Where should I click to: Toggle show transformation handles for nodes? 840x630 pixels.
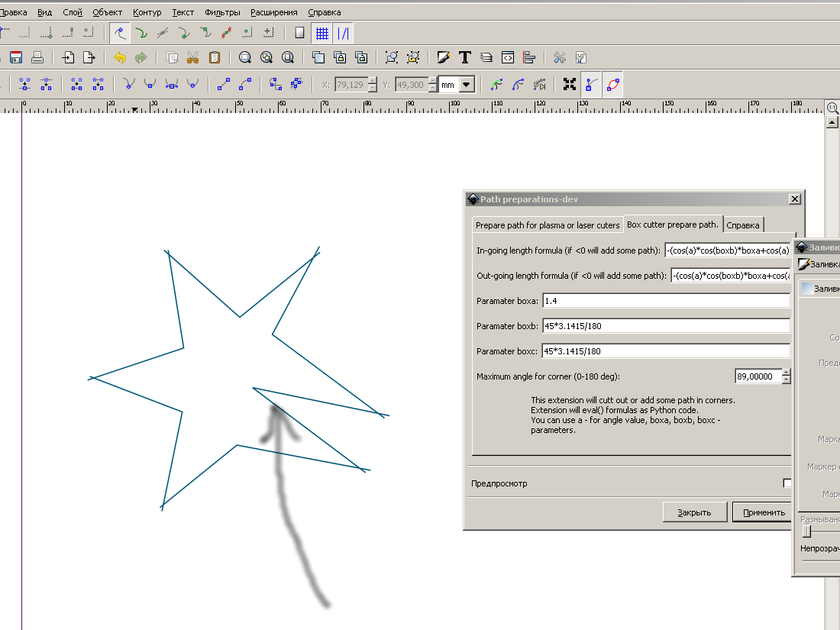570,84
